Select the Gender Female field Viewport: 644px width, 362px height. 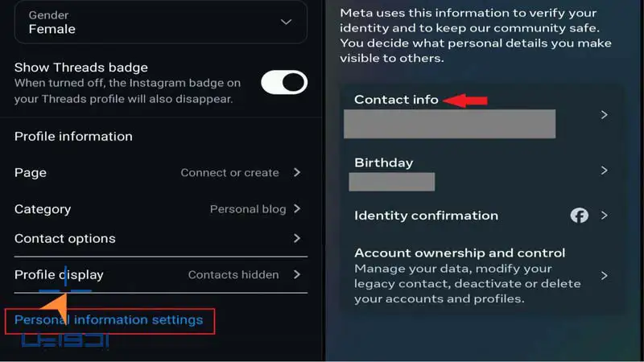(x=160, y=23)
